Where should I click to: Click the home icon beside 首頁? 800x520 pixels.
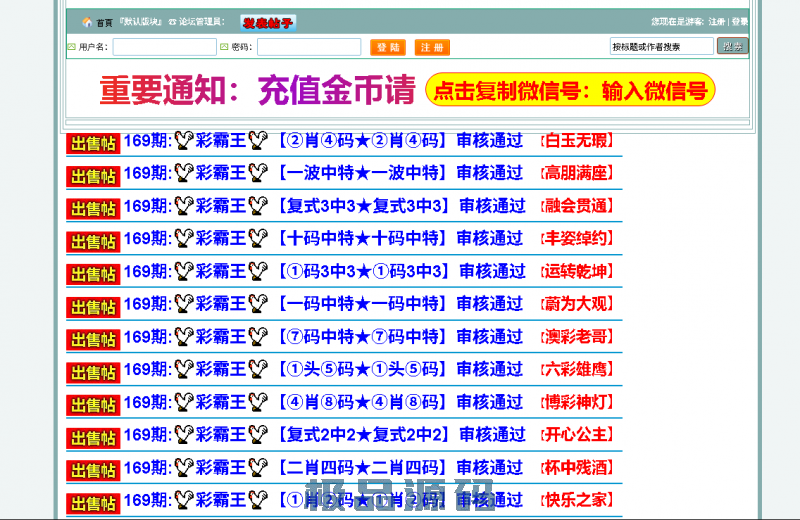click(x=87, y=22)
